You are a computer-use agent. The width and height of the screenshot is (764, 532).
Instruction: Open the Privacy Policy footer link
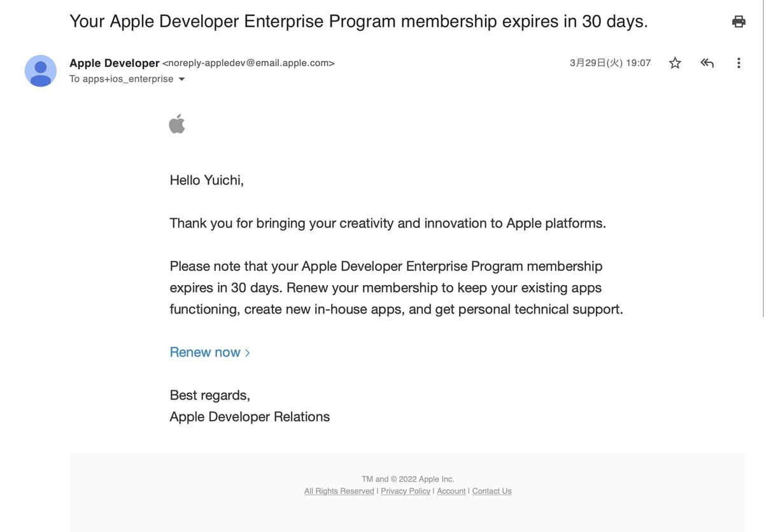406,491
